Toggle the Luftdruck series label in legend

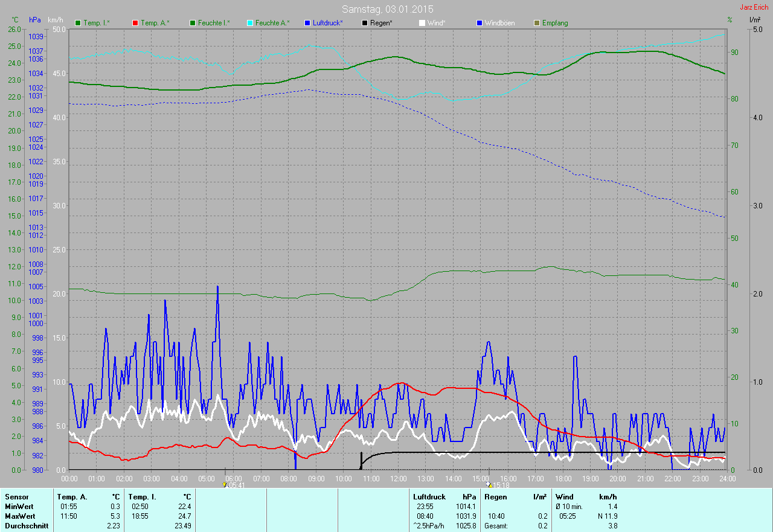point(328,23)
